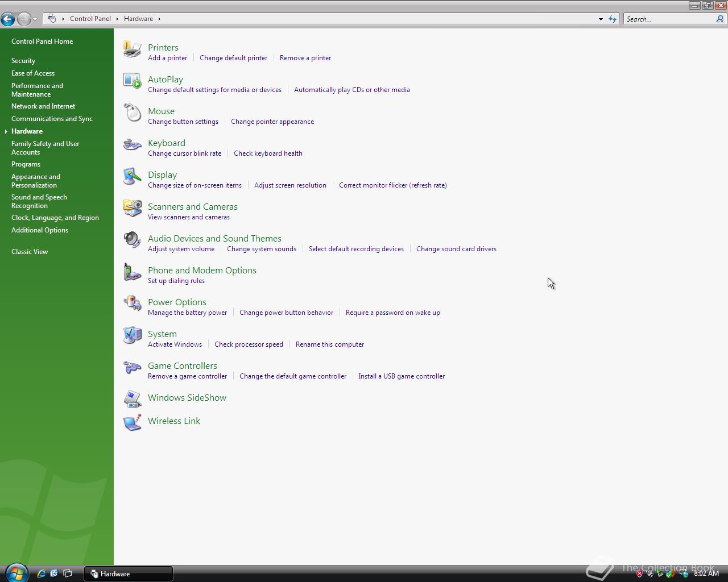The image size is (728, 582).
Task: Open Family Safety and User Accounts
Action: [45, 148]
